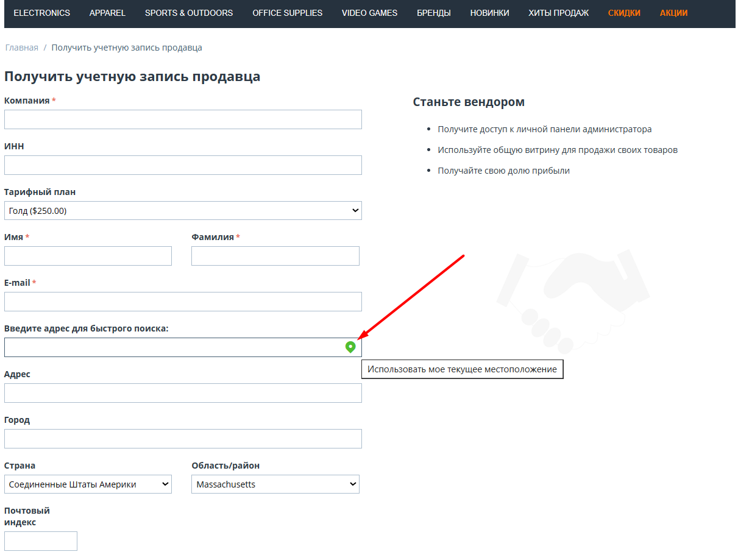
Task: Open Office Supplies menu item
Action: (288, 13)
